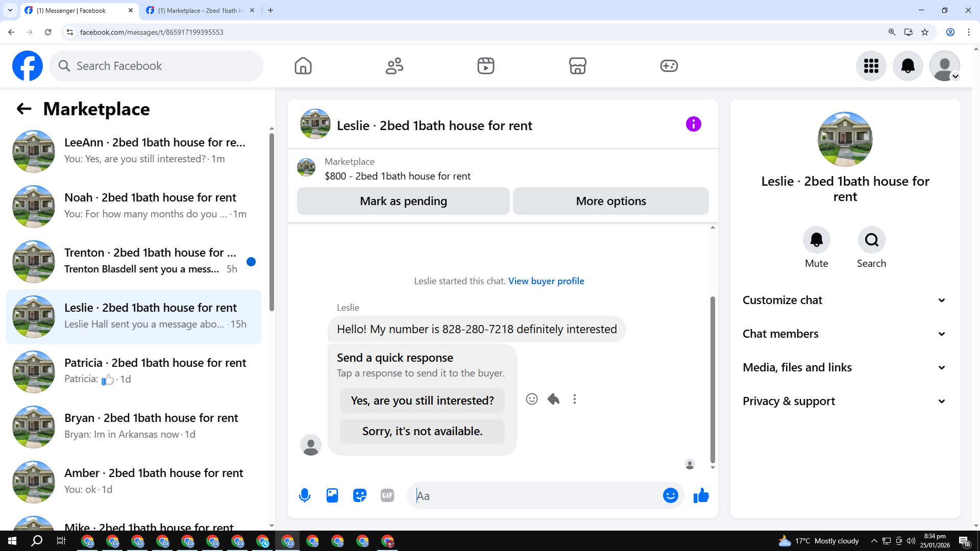Click the back arrow beside Marketplace heading
Image resolution: width=980 pixels, height=551 pixels.
click(x=24, y=109)
